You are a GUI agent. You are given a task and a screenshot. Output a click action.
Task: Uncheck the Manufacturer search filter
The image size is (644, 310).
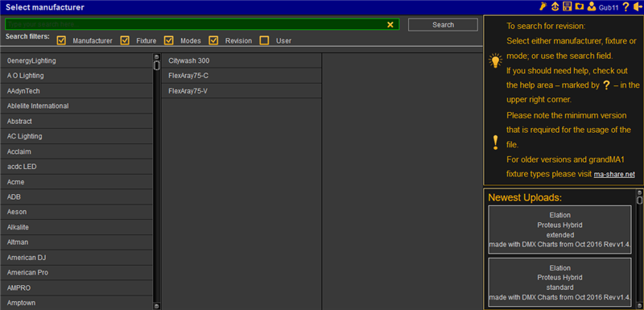pos(62,40)
